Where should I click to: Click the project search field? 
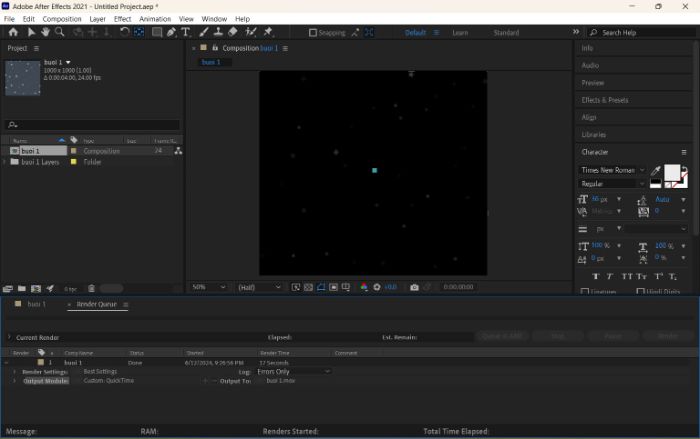(92, 125)
